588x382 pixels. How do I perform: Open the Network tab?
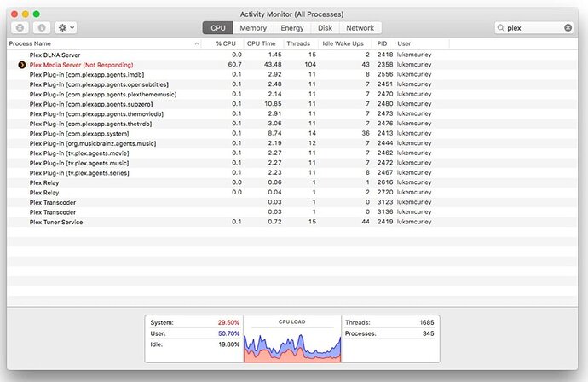pyautogui.click(x=360, y=28)
